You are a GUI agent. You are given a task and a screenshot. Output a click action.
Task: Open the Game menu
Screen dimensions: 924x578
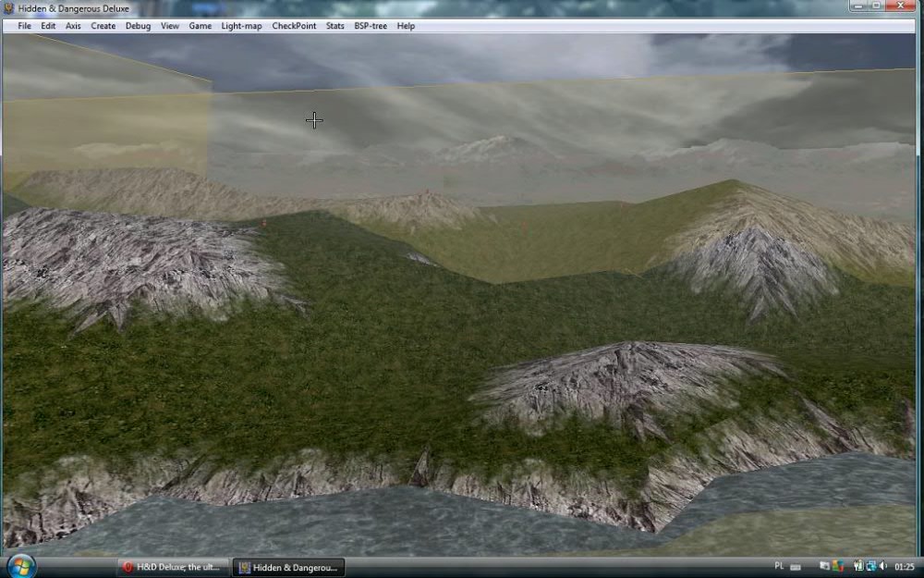[200, 26]
